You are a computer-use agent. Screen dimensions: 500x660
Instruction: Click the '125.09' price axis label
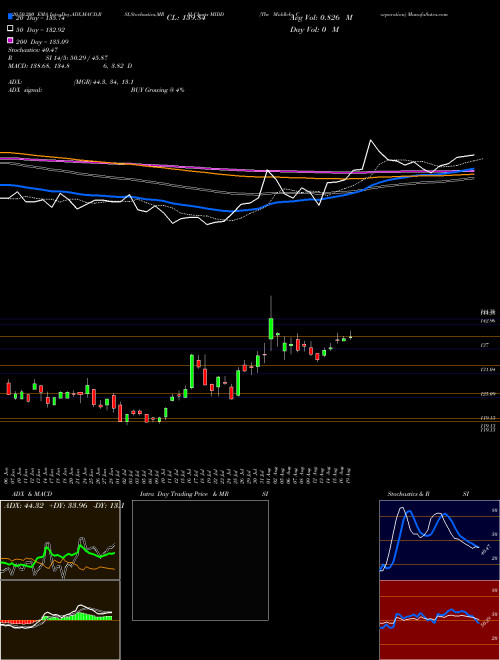point(488,394)
